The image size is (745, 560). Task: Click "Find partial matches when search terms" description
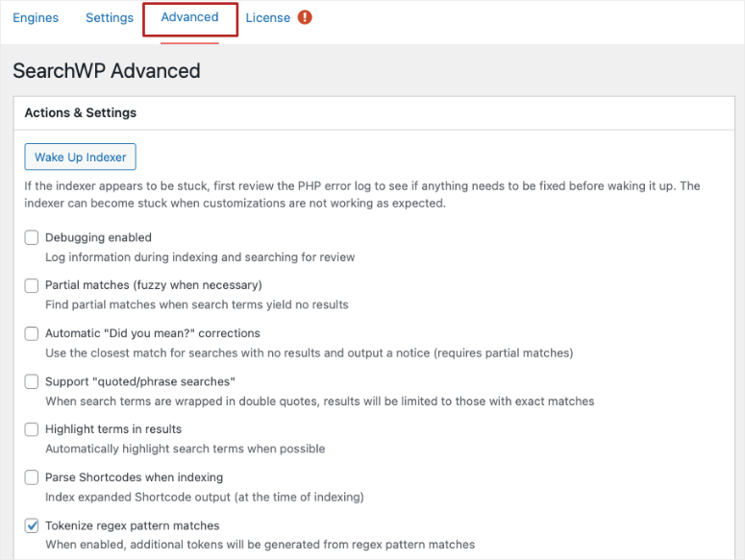tap(197, 304)
